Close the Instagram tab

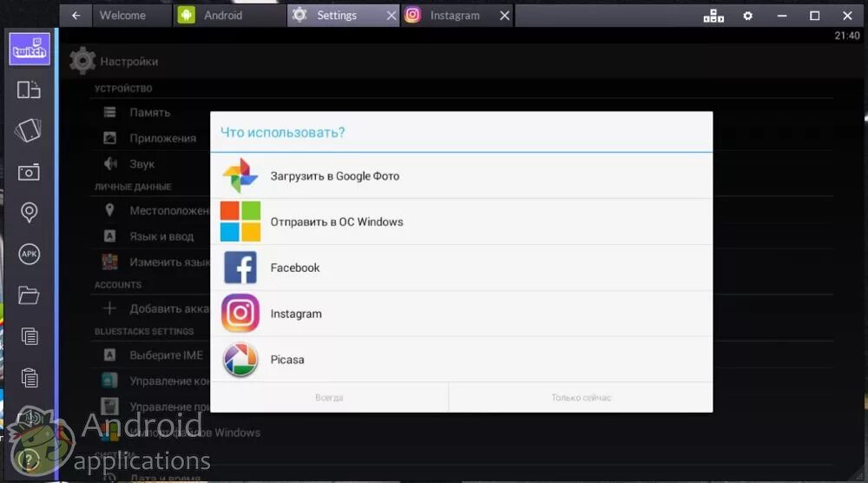point(504,16)
